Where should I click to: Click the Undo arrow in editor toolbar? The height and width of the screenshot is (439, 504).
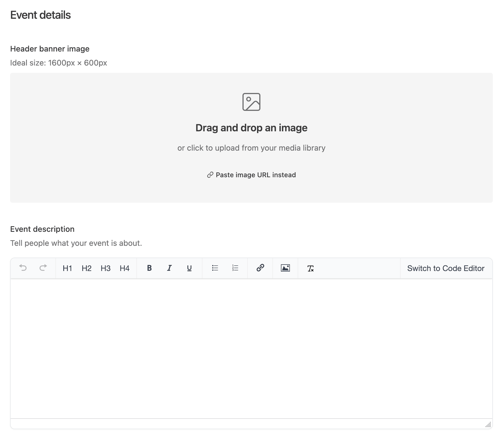click(23, 268)
